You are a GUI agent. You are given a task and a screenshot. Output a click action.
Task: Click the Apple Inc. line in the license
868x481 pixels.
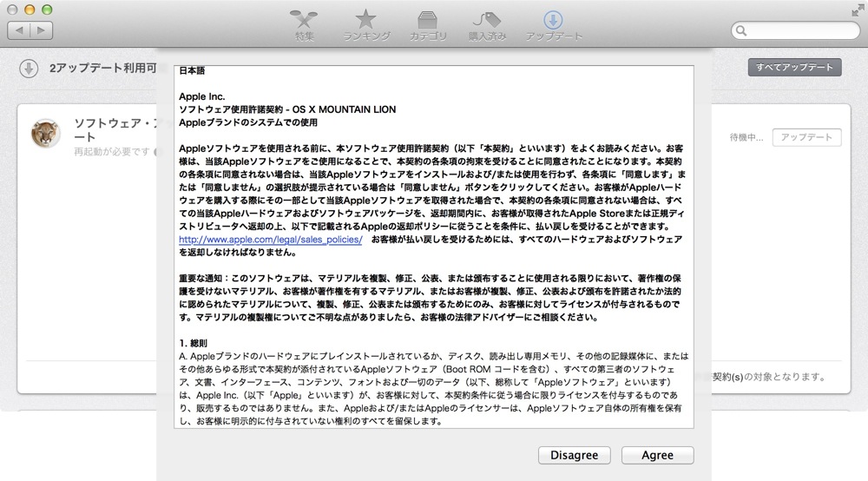coord(202,96)
